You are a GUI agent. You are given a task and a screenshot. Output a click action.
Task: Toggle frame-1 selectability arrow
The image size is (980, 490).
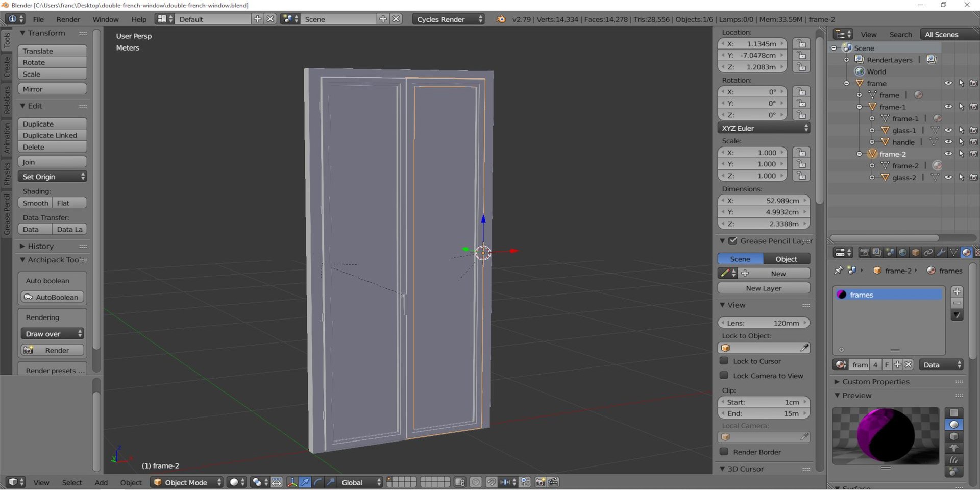(962, 107)
